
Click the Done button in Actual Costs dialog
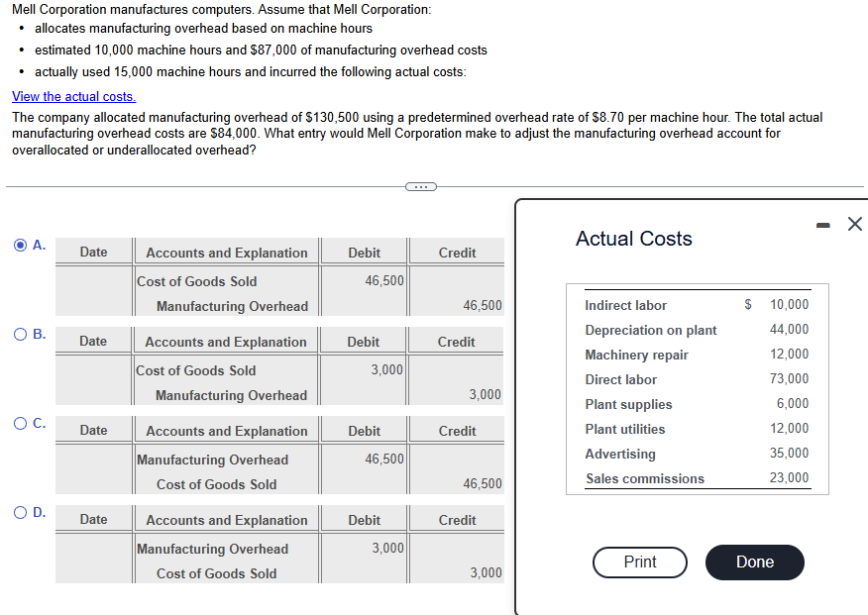point(754,562)
